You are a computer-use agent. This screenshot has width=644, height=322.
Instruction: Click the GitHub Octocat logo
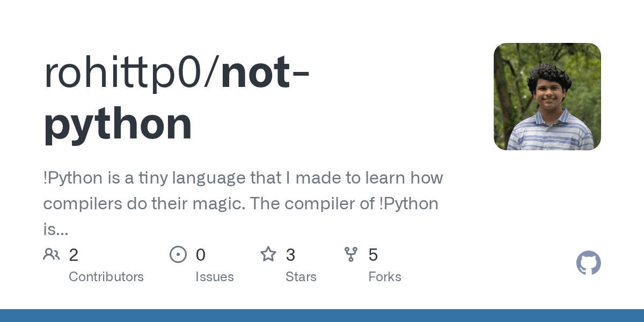point(588,263)
